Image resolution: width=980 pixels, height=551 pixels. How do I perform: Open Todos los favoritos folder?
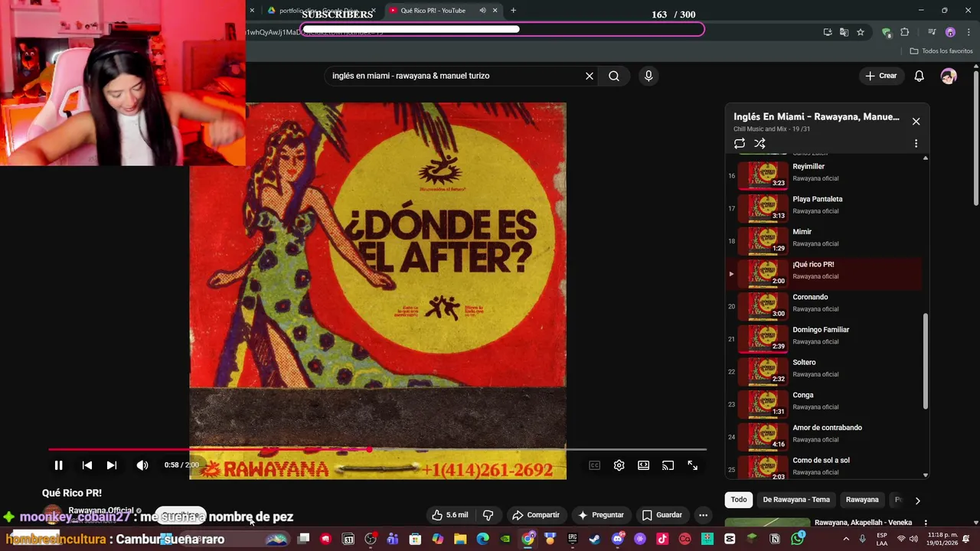pyautogui.click(x=942, y=51)
